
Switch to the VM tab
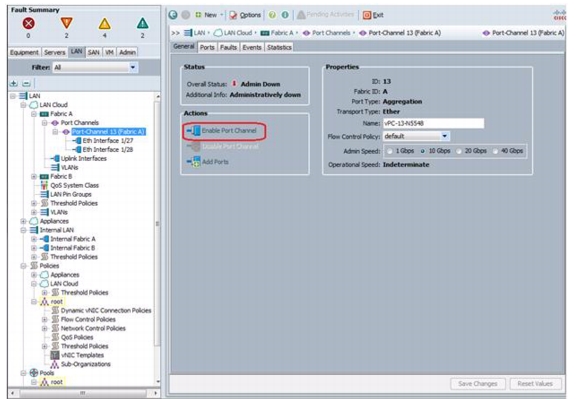point(109,53)
